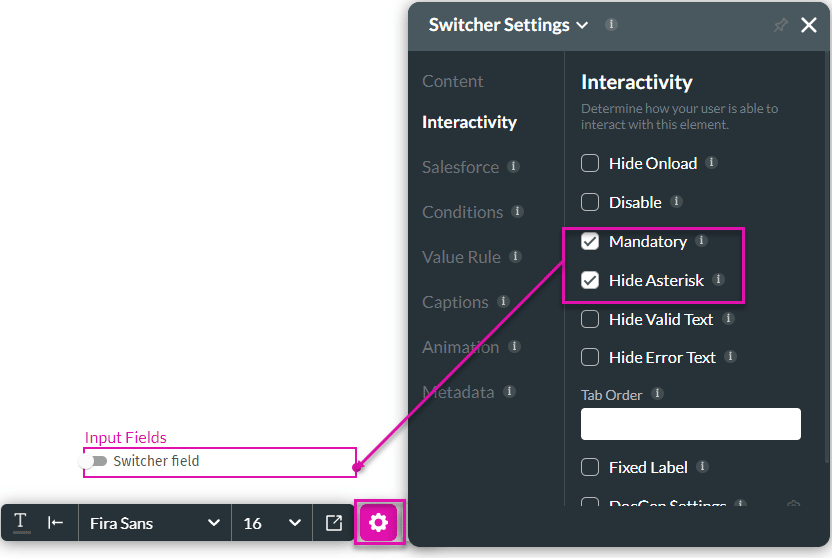Screen dimensions: 832x558
Task: Click the gear settings icon in toolbar
Action: [378, 522]
